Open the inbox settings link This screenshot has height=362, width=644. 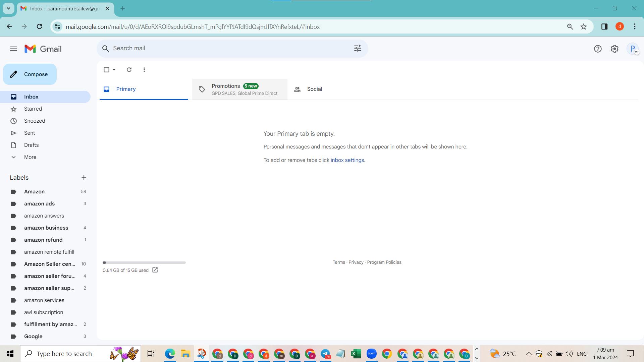[x=347, y=160]
